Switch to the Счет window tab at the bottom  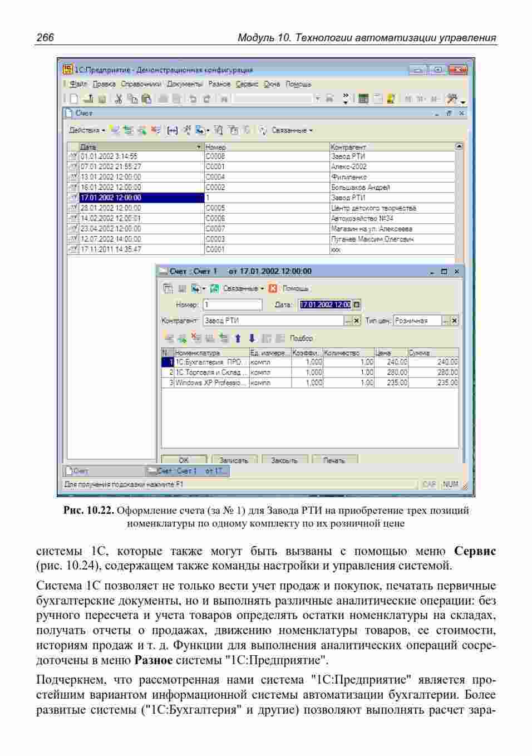[x=104, y=471]
